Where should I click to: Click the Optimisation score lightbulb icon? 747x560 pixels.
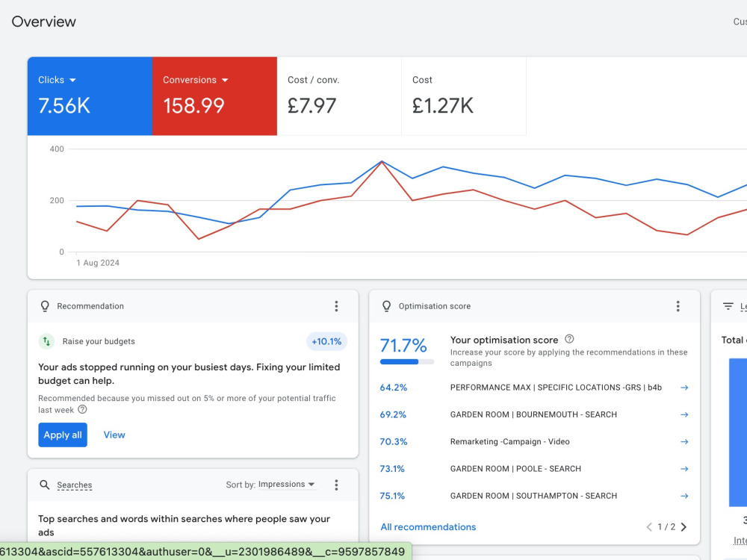coord(386,306)
